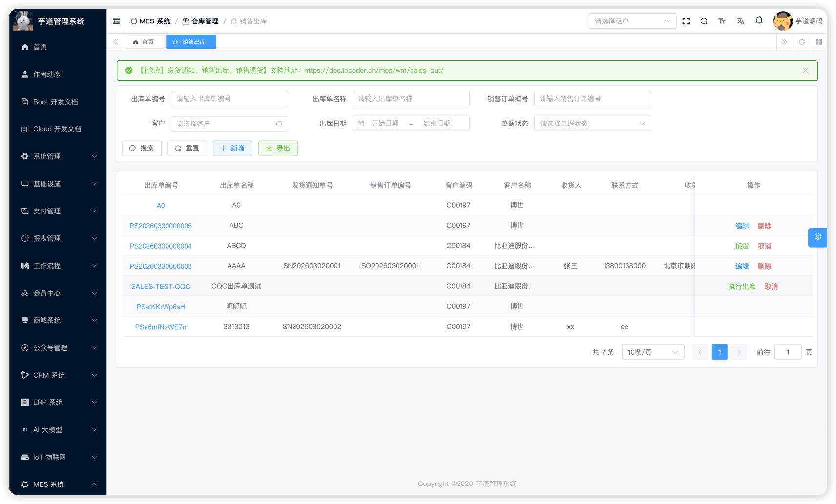Switch to the 首页 tab
Image resolution: width=836 pixels, height=504 pixels.
pyautogui.click(x=145, y=42)
